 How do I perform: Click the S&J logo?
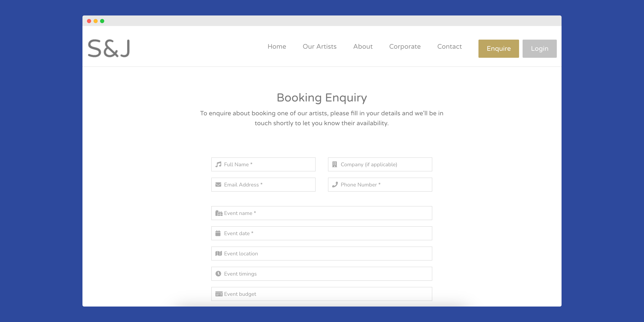tap(109, 48)
